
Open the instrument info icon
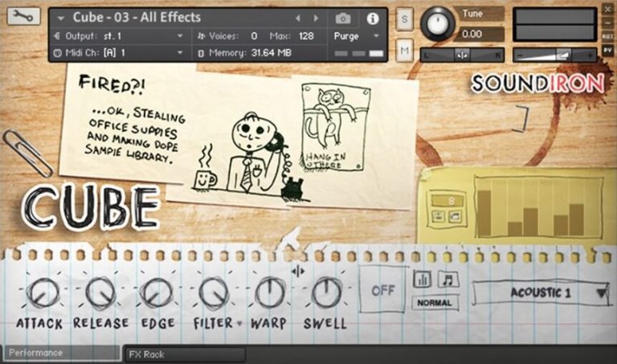pos(372,18)
